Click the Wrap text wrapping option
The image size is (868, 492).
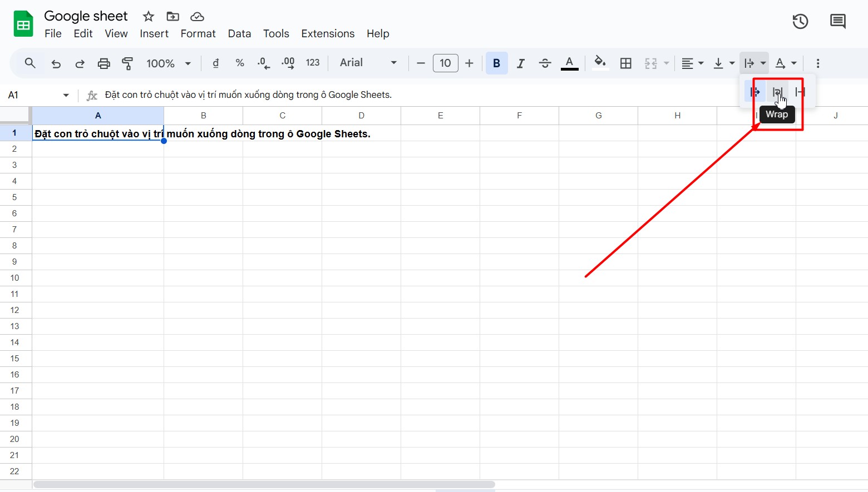pyautogui.click(x=777, y=92)
